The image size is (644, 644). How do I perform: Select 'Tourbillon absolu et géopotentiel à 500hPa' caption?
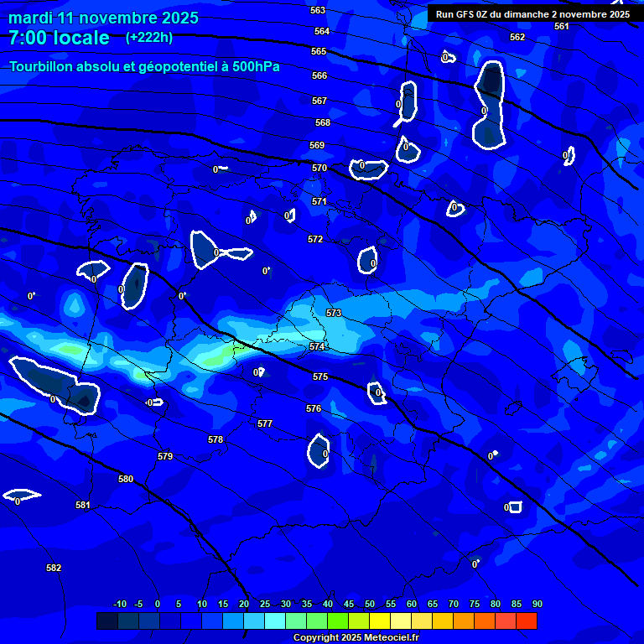[144, 66]
